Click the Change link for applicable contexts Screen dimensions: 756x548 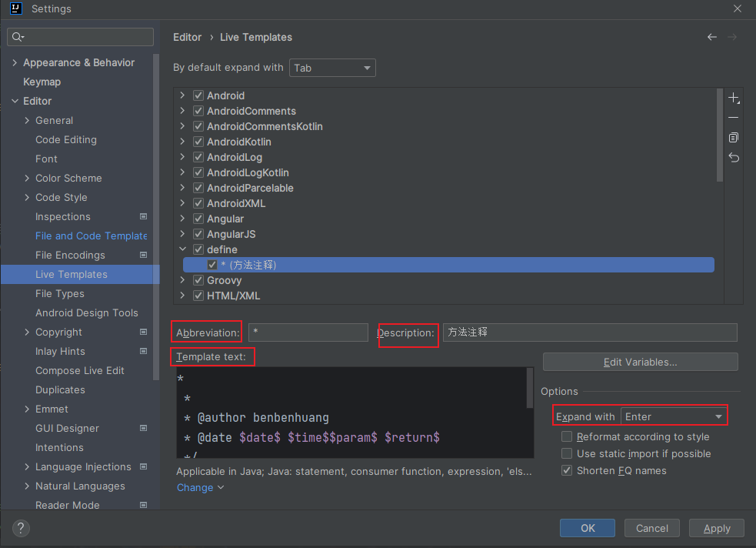coord(200,487)
